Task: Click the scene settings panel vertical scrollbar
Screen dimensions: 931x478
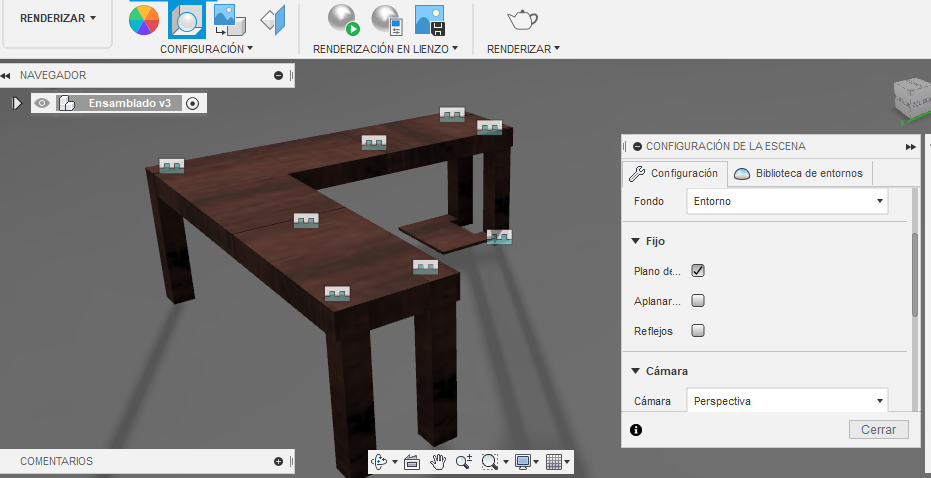Action: tap(915, 274)
